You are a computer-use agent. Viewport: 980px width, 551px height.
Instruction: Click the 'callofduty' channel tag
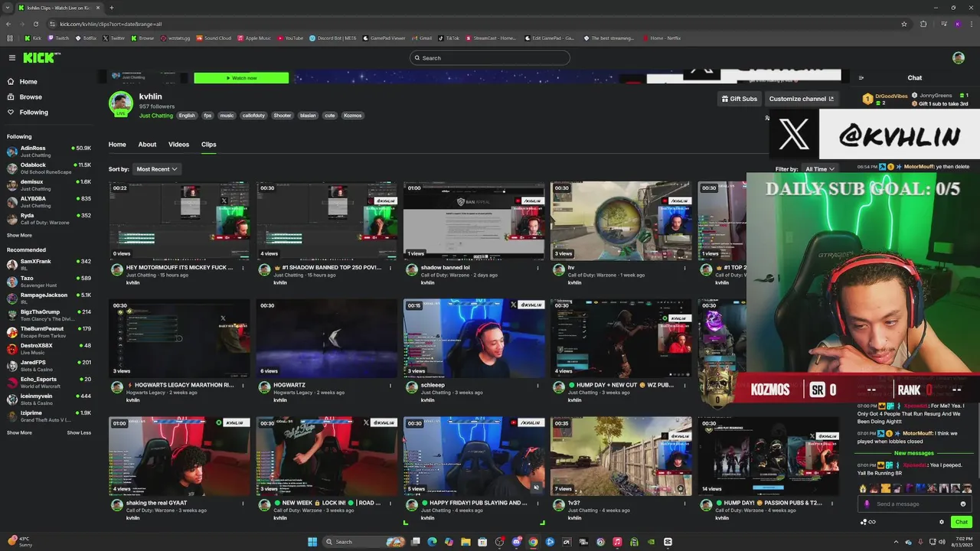click(x=253, y=116)
